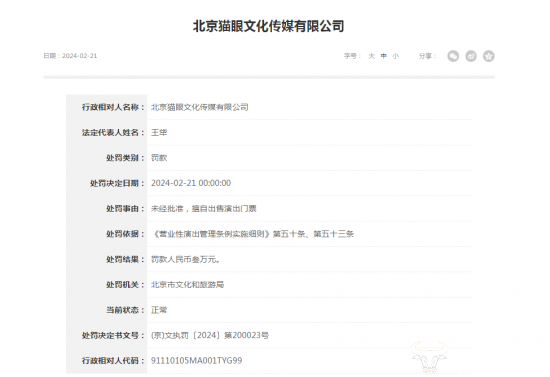Select the penalty basis regulation text
550x377 pixels.
tap(253, 234)
